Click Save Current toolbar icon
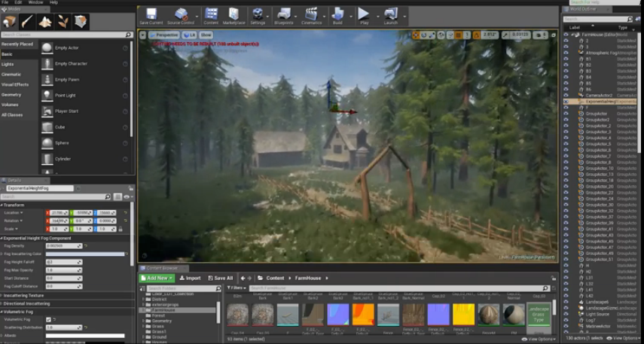 151,16
